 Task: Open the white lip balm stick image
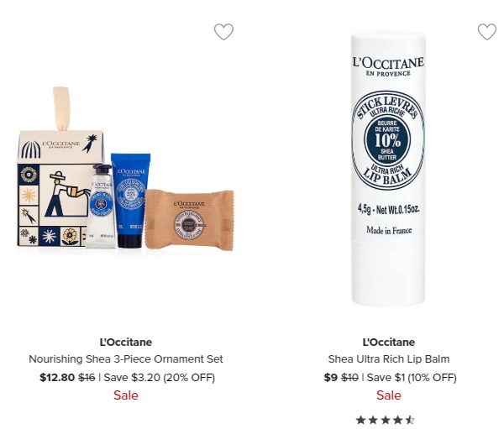(x=388, y=169)
